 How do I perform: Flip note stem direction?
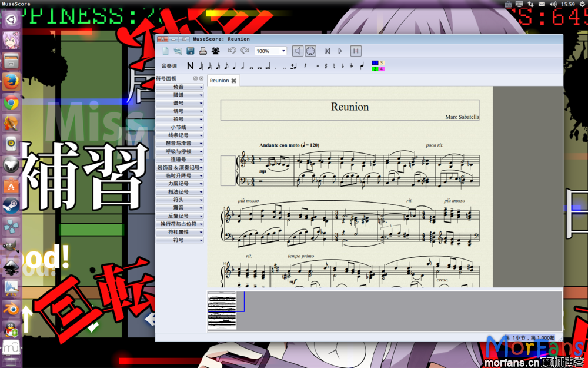(362, 66)
